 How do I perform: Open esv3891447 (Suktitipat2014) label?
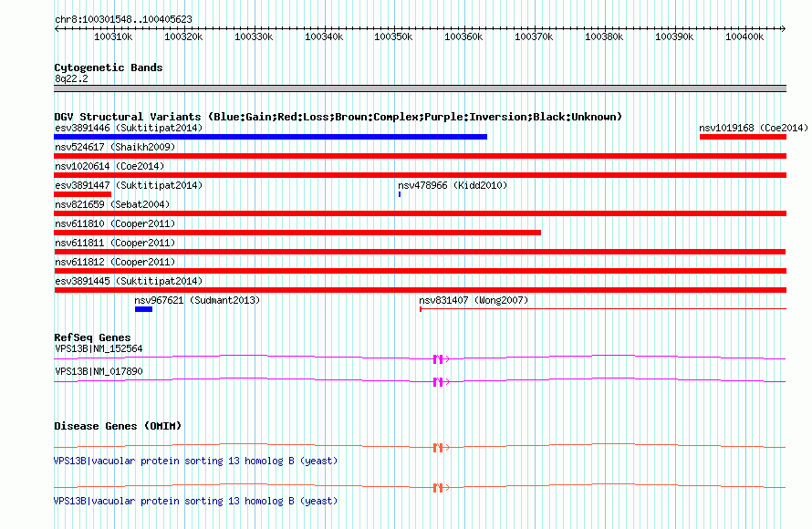click(129, 185)
